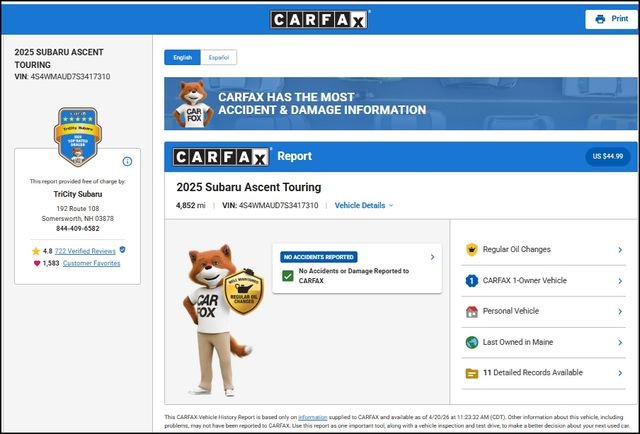Image resolution: width=640 pixels, height=434 pixels.
Task: Expand the Vehicle Details dropdown
Action: pos(364,205)
